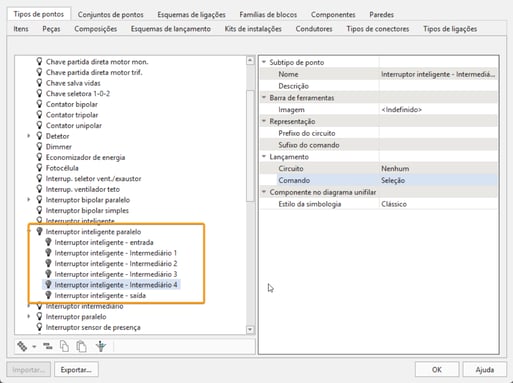Open the Comando value Seleção
Image resolution: width=513 pixels, height=383 pixels.
tap(438, 180)
